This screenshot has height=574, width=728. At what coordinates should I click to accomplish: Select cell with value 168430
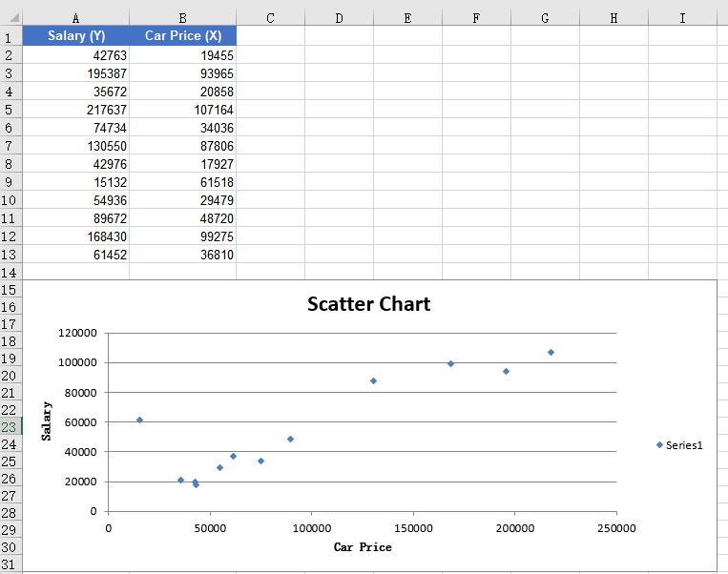(75, 236)
